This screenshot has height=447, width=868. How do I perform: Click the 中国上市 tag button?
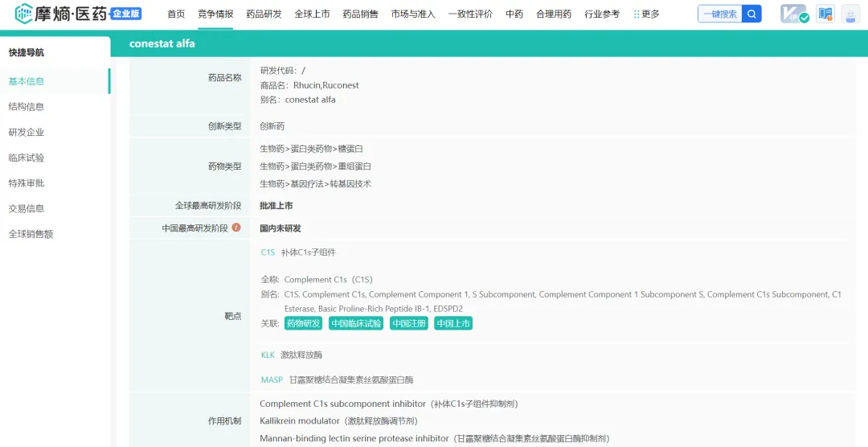[x=453, y=323]
